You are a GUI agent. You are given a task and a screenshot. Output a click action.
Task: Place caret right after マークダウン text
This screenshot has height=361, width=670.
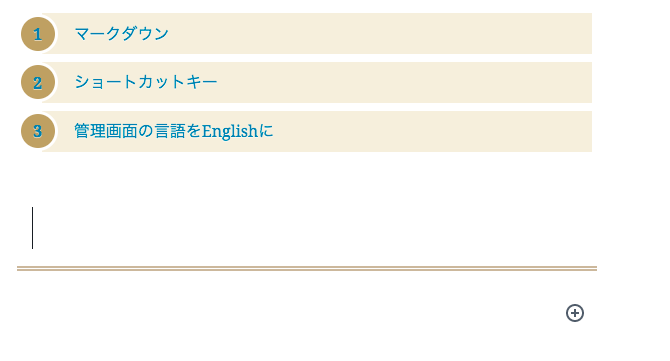click(x=170, y=34)
